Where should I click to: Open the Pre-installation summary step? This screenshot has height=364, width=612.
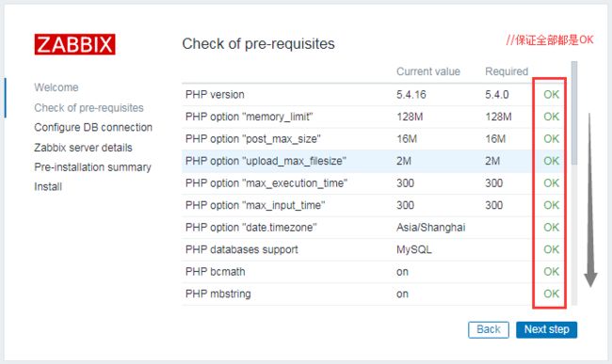[92, 167]
